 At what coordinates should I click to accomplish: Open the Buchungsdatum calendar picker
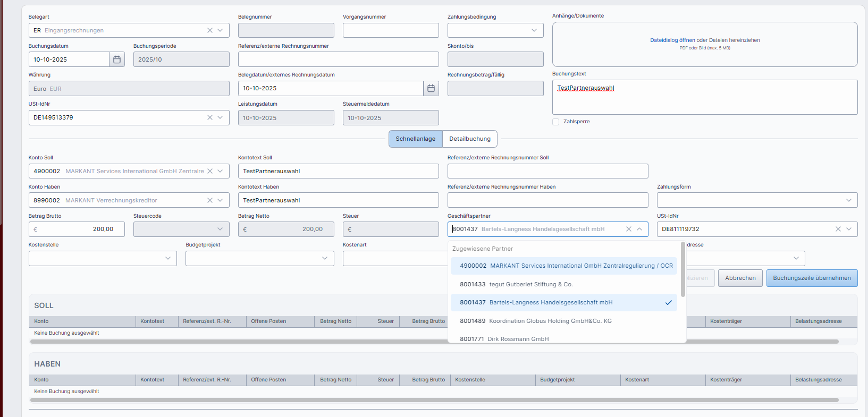point(117,59)
